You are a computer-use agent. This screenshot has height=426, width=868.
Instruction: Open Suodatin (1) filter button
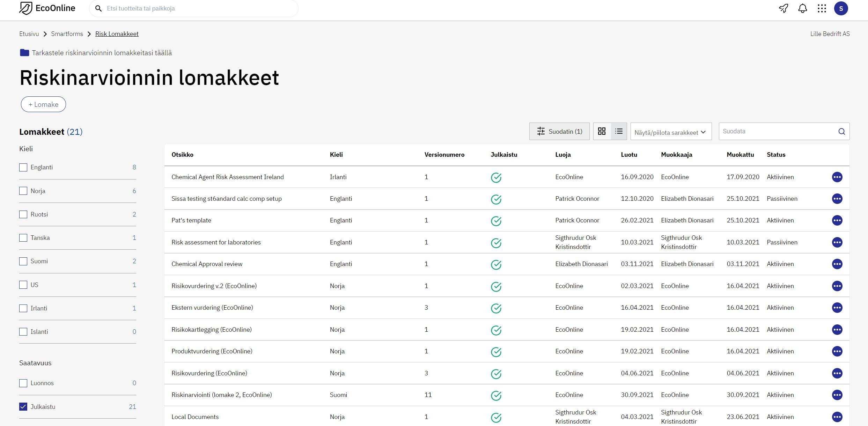pos(559,131)
